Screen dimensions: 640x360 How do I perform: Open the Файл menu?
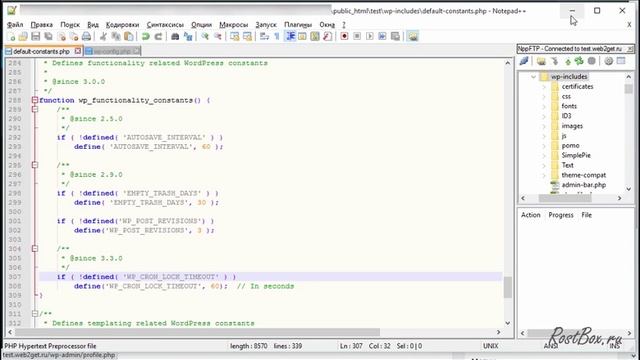(15, 24)
